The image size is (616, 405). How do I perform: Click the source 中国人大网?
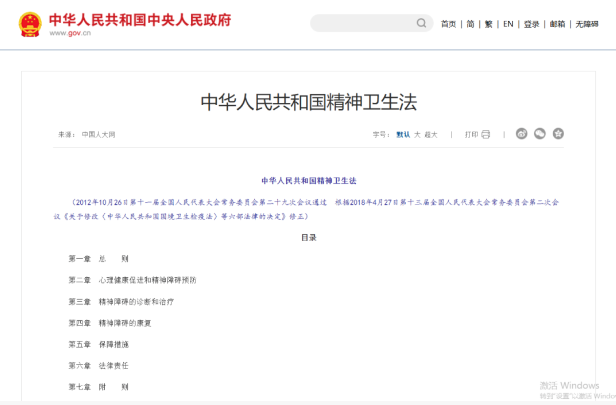click(x=98, y=135)
